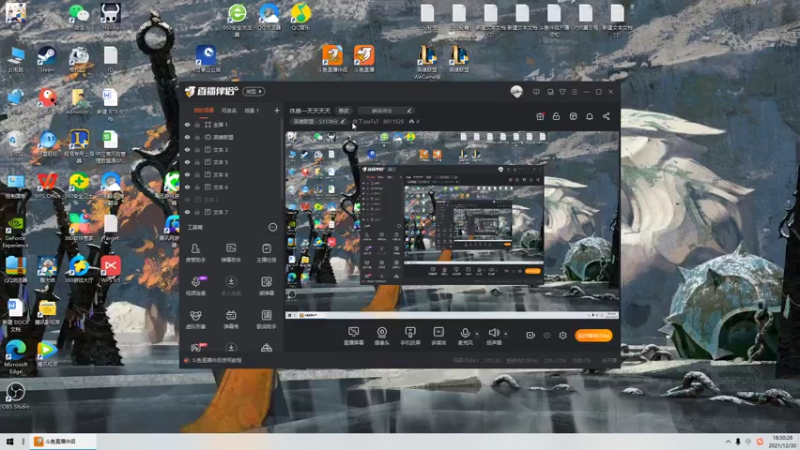Open the 歌词助手 tool in the toolbox

pyautogui.click(x=266, y=319)
